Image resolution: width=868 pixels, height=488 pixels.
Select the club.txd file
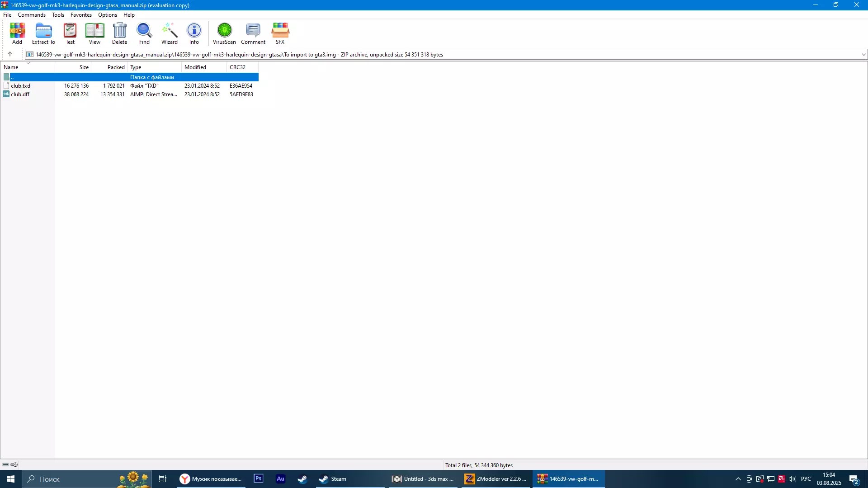[x=21, y=86]
